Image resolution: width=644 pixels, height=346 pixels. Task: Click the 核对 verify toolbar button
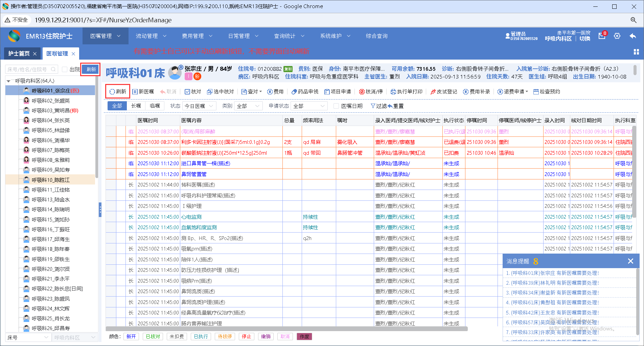(193, 92)
